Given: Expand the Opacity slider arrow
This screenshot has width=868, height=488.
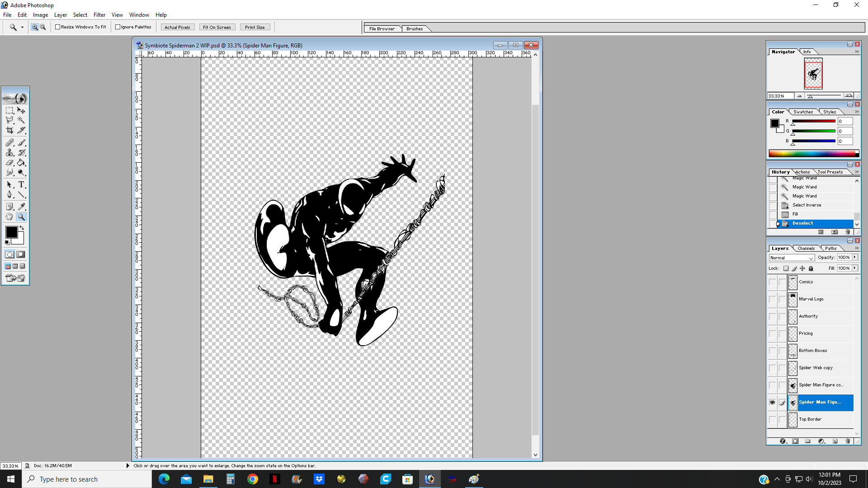Looking at the screenshot, I should point(855,257).
